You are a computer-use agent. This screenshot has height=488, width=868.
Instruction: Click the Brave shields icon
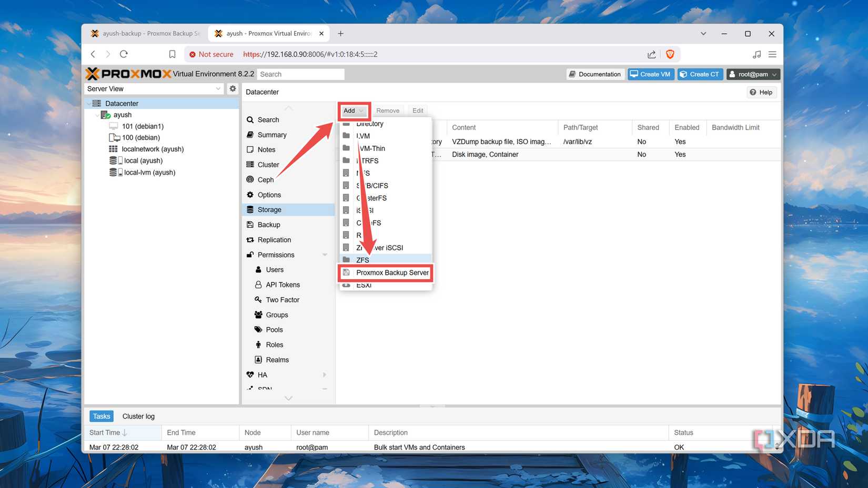(x=670, y=54)
